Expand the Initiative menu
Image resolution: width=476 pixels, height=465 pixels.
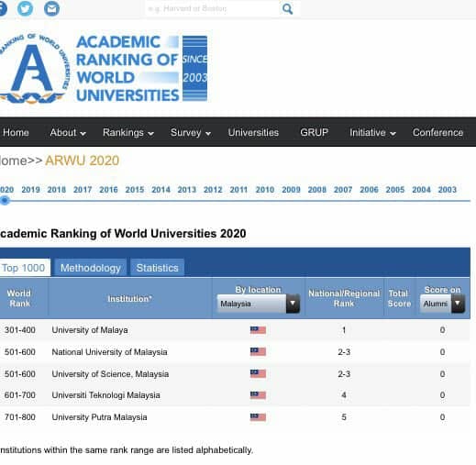click(373, 132)
